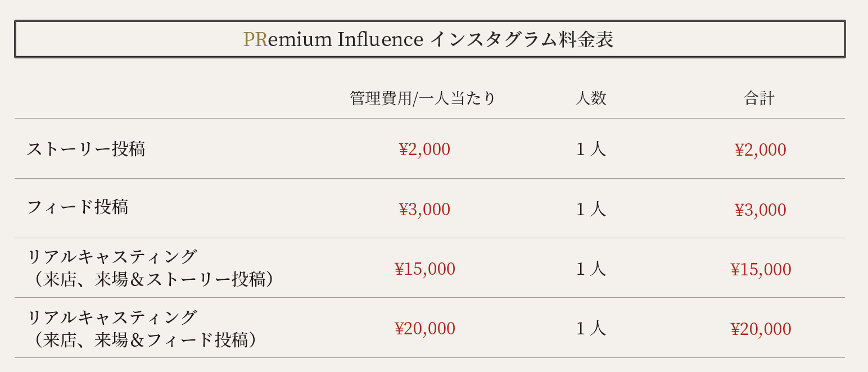The height and width of the screenshot is (372, 868).
Task: Click the ¥3,000 management fee for feed
Action: tap(424, 209)
